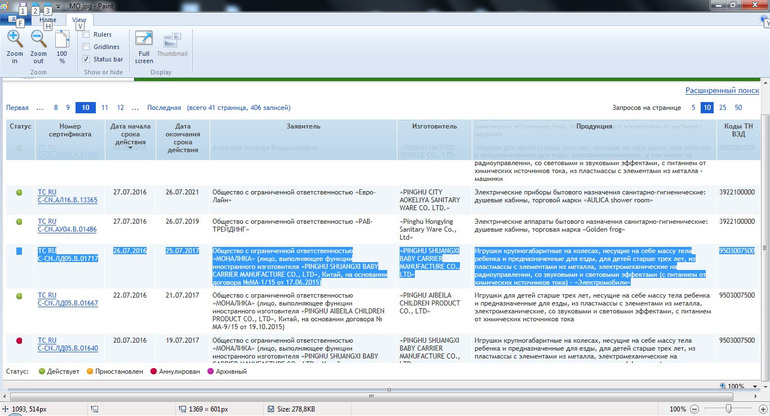This screenshot has height=416, width=770.
Task: Click the Расширенный поиск link
Action: [721, 90]
